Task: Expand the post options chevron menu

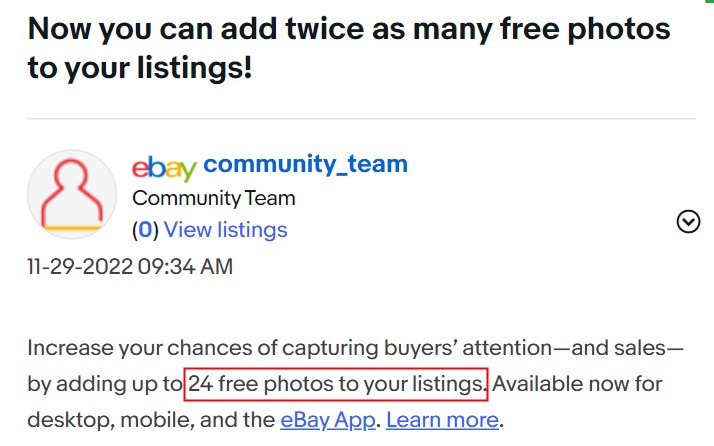Action: coord(688,222)
